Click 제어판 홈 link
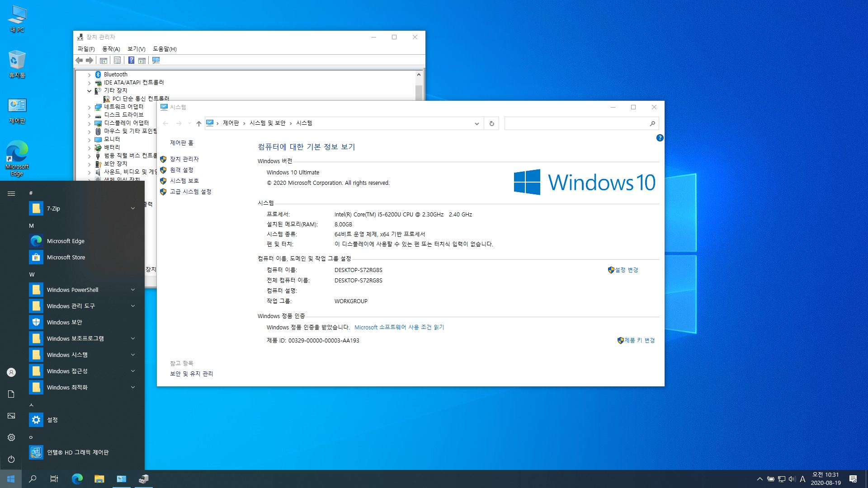This screenshot has width=868, height=488. click(x=181, y=143)
